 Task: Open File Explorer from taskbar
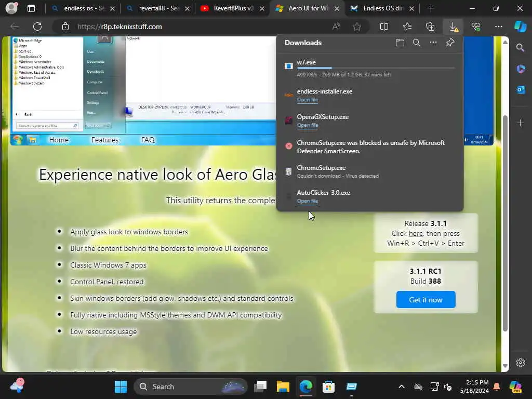tap(283, 387)
